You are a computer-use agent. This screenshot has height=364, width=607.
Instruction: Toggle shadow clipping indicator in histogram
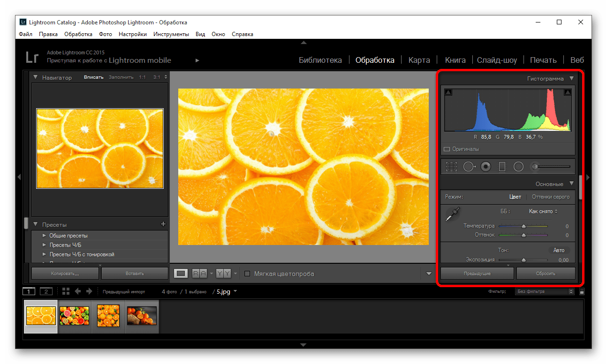point(448,92)
